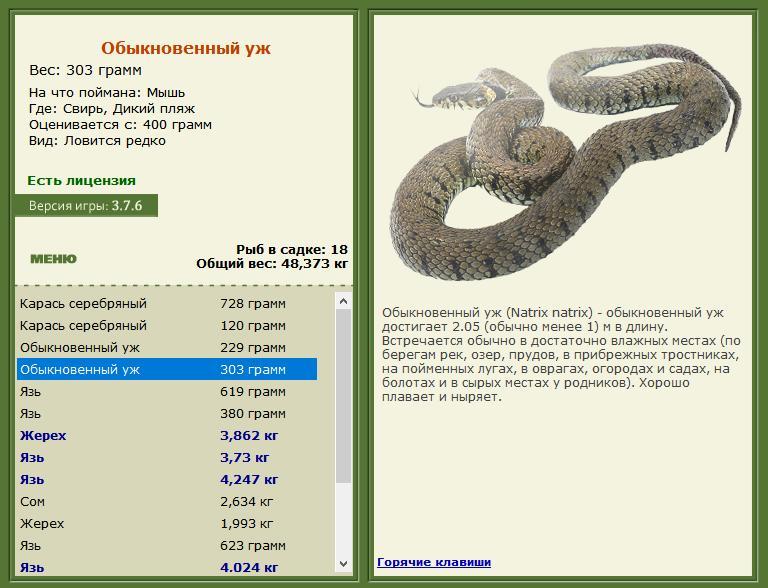768x588 pixels.
Task: Click the Оценивается с: 400 грамм line
Action: [x=120, y=124]
